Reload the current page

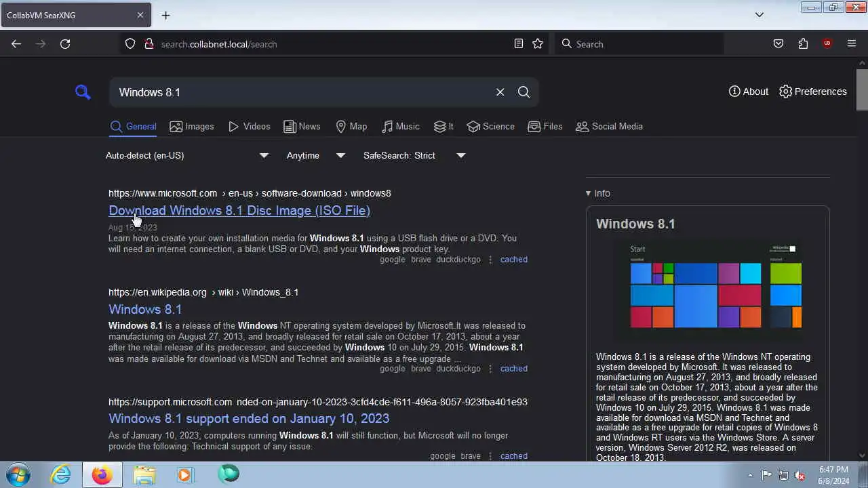65,44
